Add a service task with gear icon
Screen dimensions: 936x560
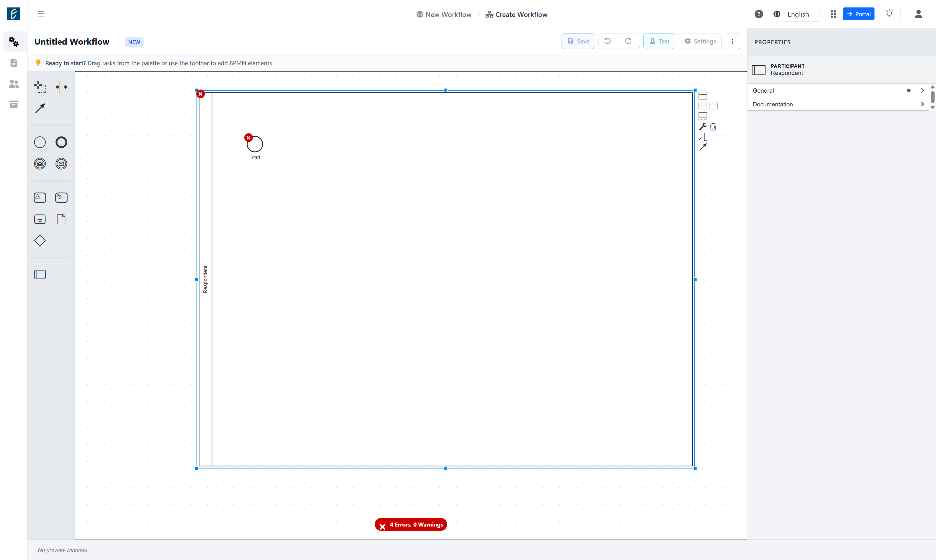point(61,198)
